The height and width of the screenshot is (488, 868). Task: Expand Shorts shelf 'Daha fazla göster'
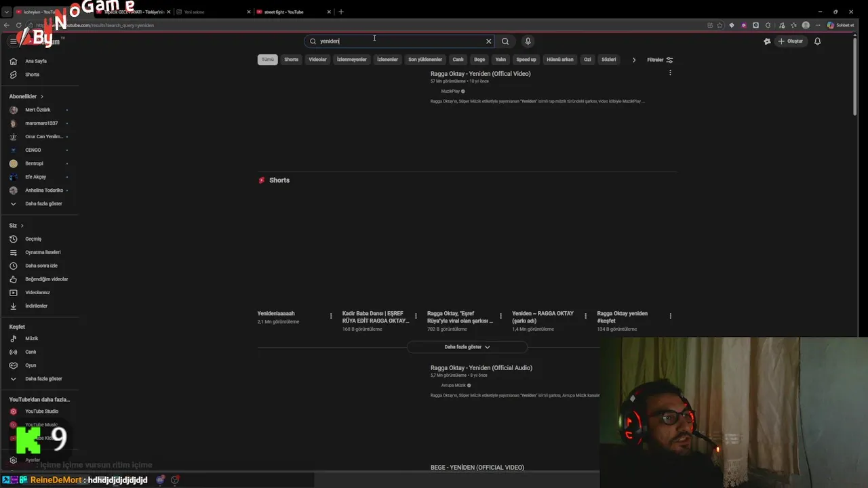click(x=467, y=347)
